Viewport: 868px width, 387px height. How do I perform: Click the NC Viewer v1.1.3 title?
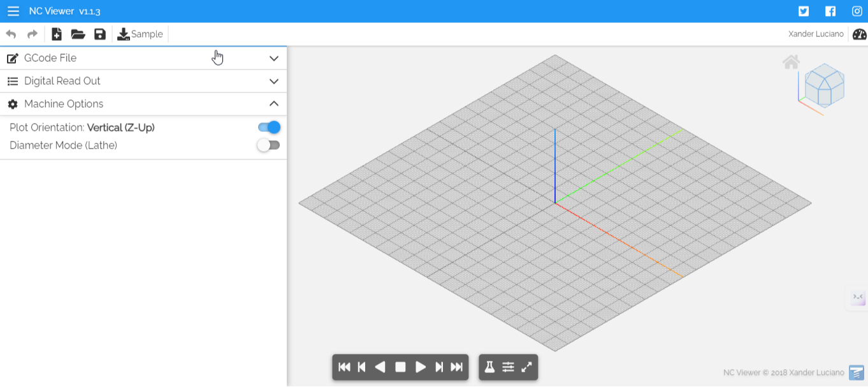(64, 11)
